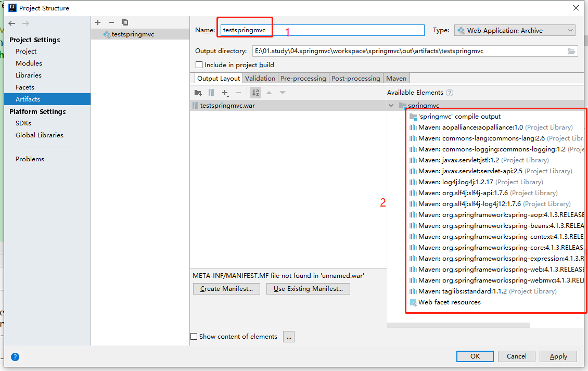
Task: Toggle the Sort Elements alphabetically icon
Action: click(256, 92)
